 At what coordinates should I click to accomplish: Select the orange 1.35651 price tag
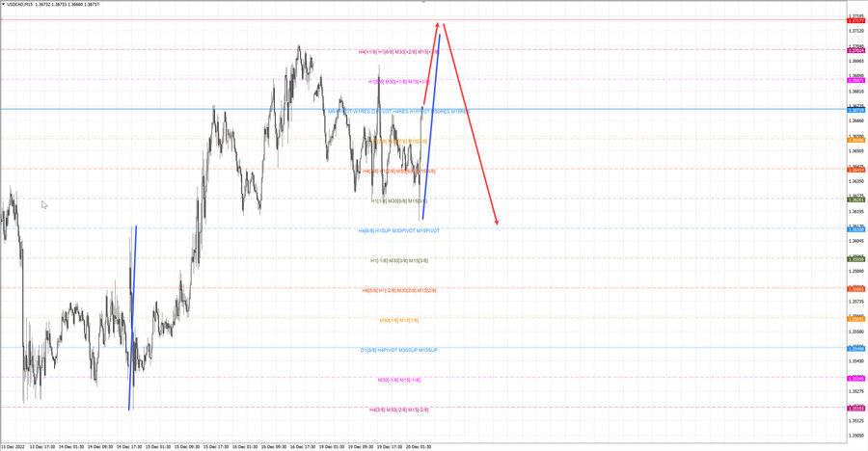pyautogui.click(x=856, y=319)
